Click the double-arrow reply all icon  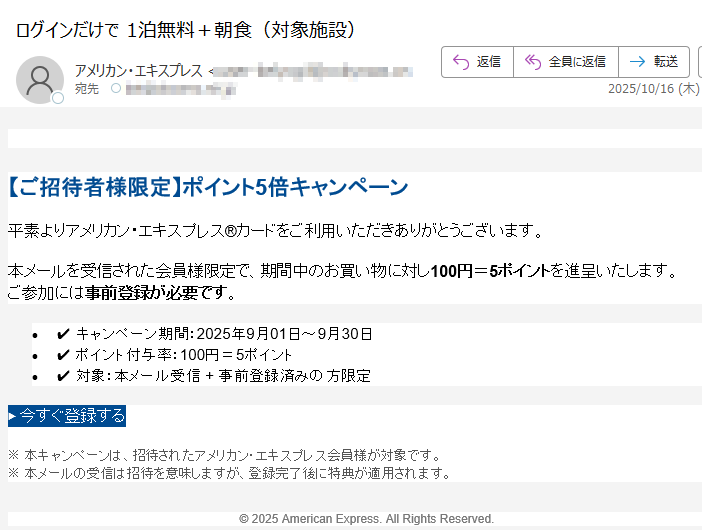(533, 62)
